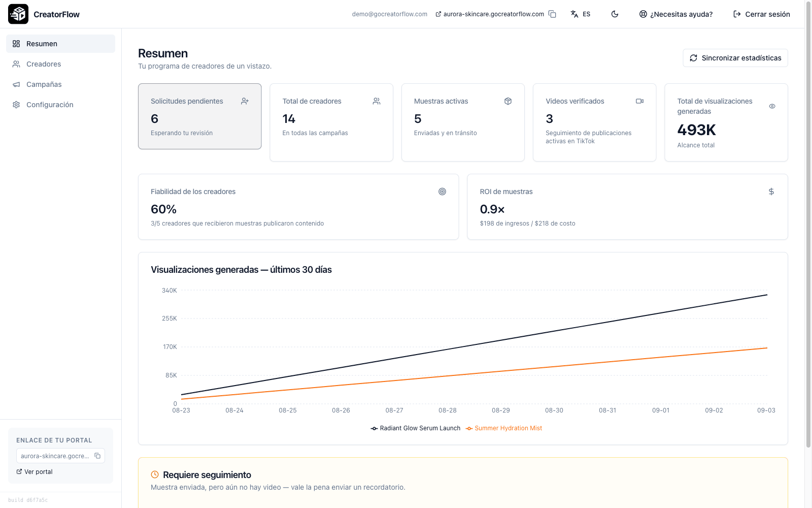The height and width of the screenshot is (508, 812).
Task: Click the Muestras activas value 5
Action: [x=418, y=119]
